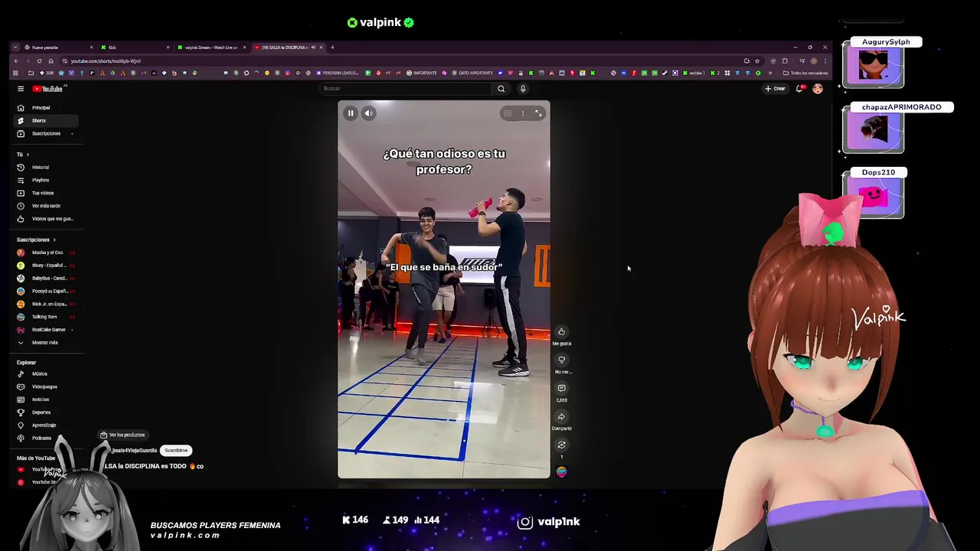Open a new browser tab with plus
Image resolution: width=980 pixels, height=551 pixels.
click(332, 47)
